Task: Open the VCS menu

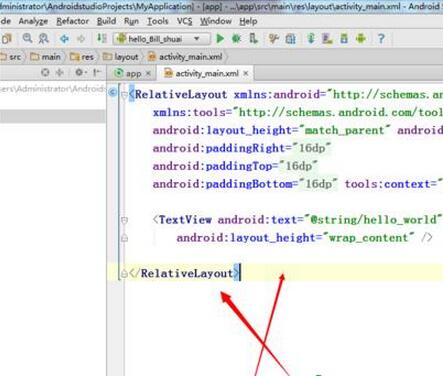Action: [184, 21]
